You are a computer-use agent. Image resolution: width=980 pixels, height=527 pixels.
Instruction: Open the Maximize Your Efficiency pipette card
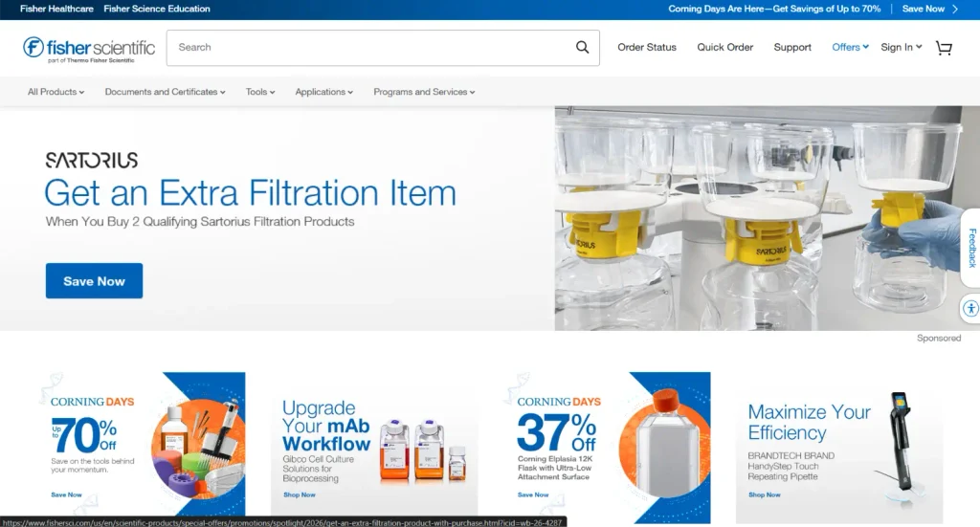coord(839,448)
